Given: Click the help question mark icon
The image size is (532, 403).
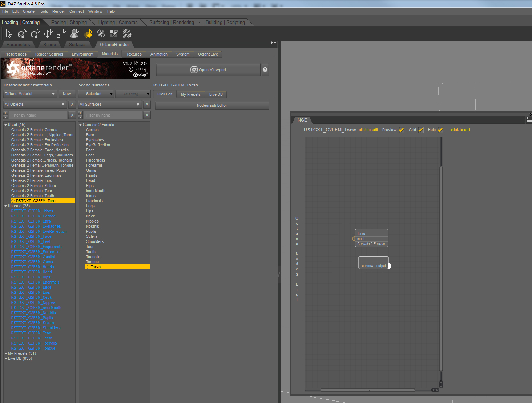Looking at the screenshot, I should coord(265,70).
